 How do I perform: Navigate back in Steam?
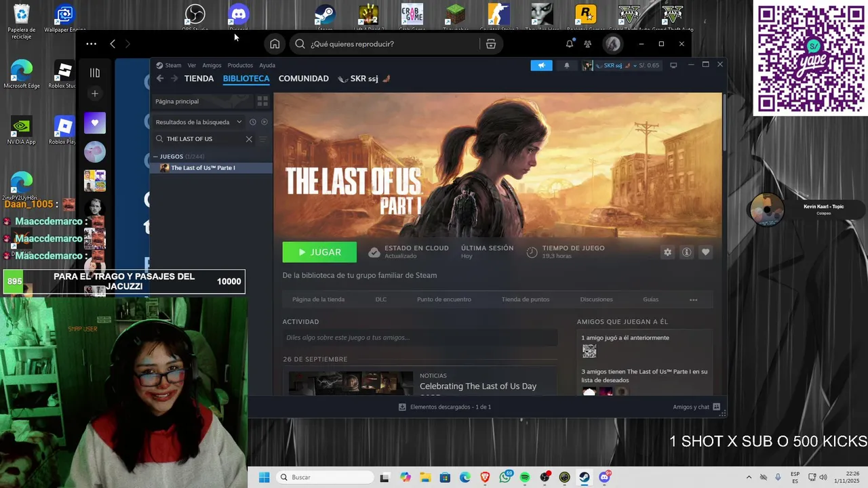(x=160, y=79)
